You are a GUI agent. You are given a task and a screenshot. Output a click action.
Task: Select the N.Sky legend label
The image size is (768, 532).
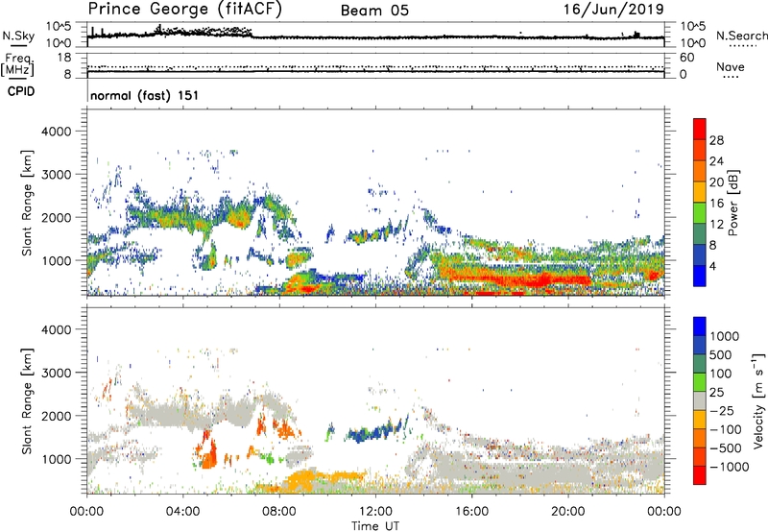coord(18,36)
